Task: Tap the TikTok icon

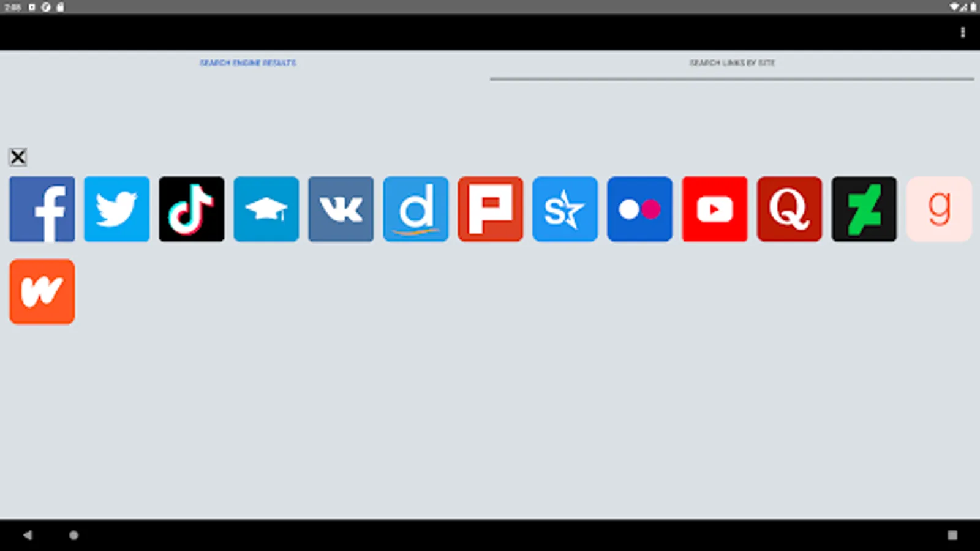Action: [x=192, y=209]
